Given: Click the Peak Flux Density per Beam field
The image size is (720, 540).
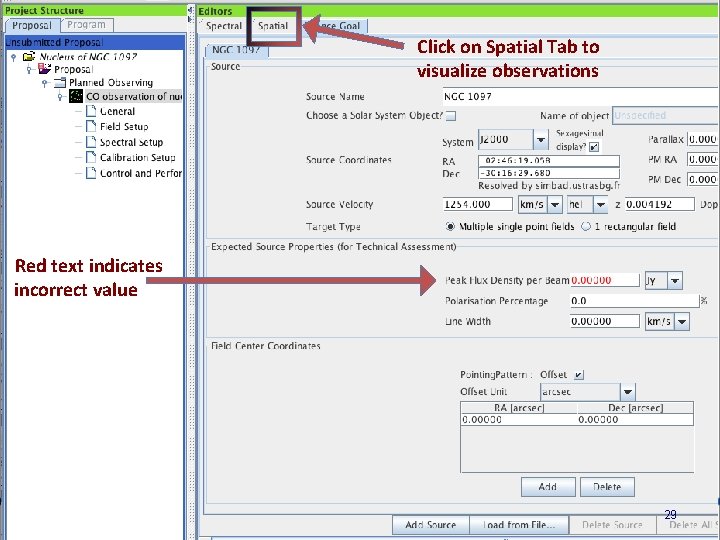Looking at the screenshot, I should coord(605,280).
